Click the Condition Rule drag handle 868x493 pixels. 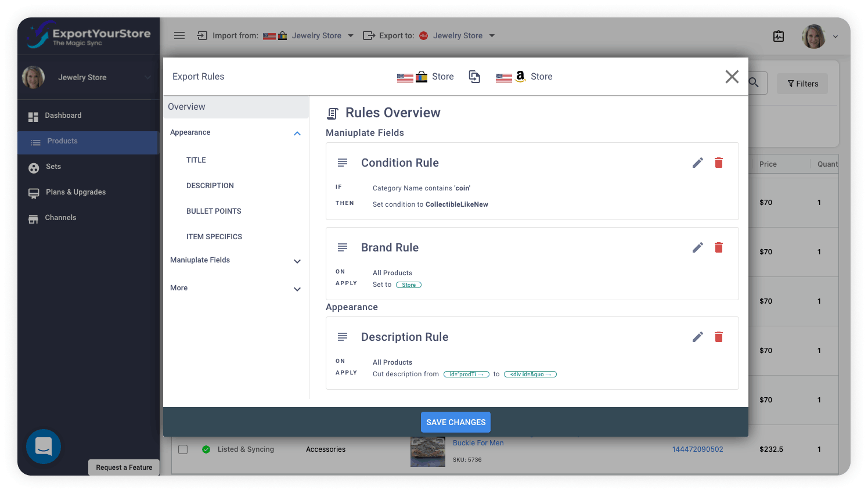click(343, 163)
